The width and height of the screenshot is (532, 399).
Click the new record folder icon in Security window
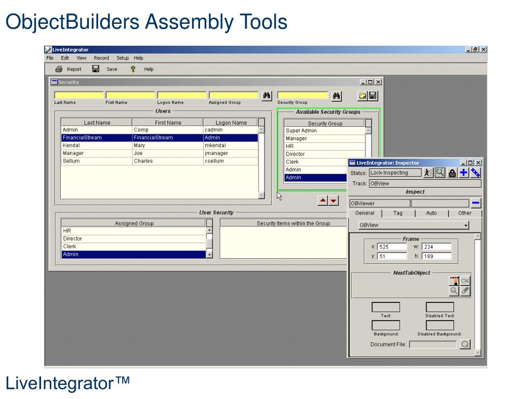pos(362,96)
